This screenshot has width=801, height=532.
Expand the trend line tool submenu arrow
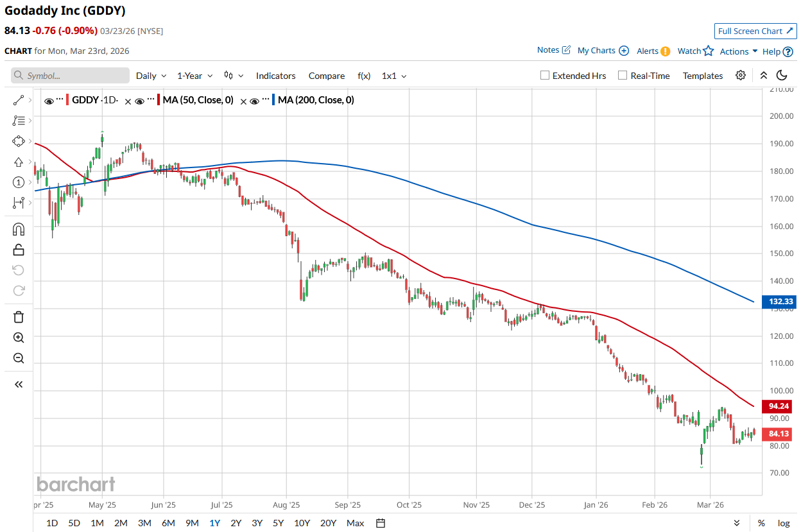pos(31,100)
